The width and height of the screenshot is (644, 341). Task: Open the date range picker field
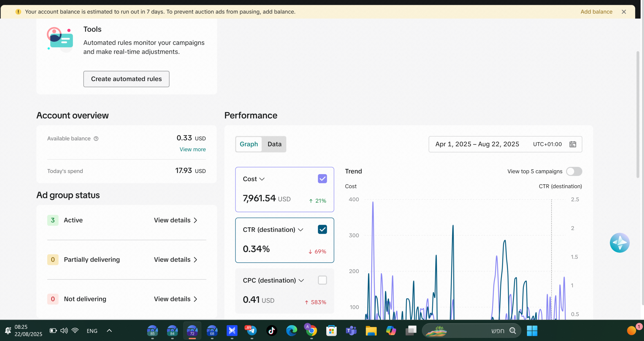click(x=505, y=144)
